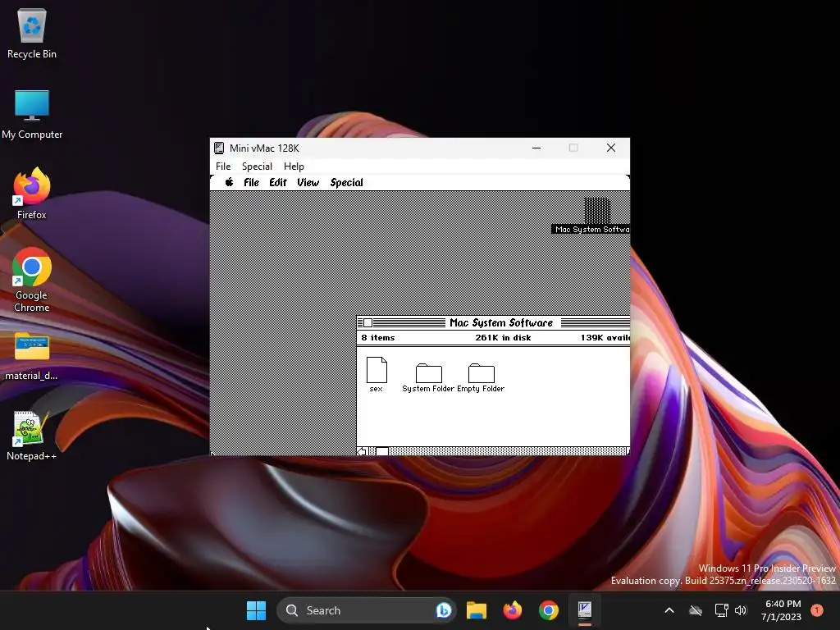
Task: Open the emulated Mac Edit menu
Action: [x=278, y=183]
